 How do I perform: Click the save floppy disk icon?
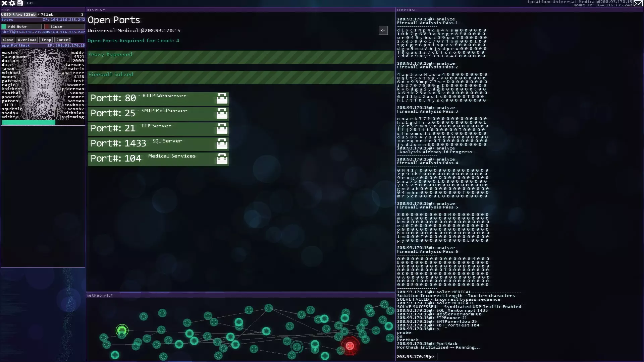point(20,3)
